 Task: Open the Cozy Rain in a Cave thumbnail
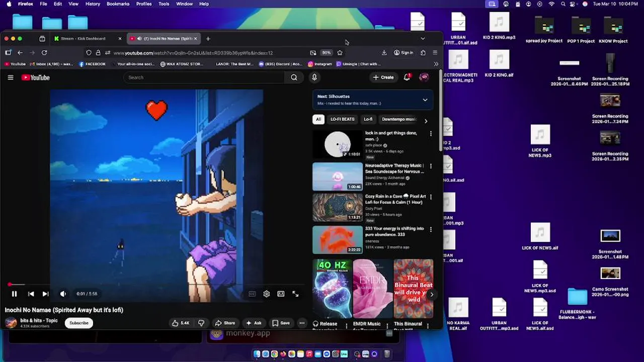[338, 208]
